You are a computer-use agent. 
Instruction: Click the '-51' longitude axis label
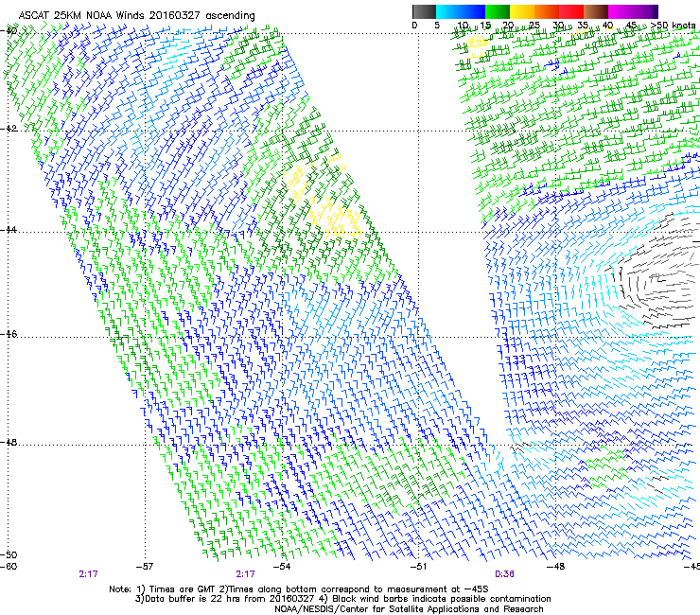(x=419, y=567)
